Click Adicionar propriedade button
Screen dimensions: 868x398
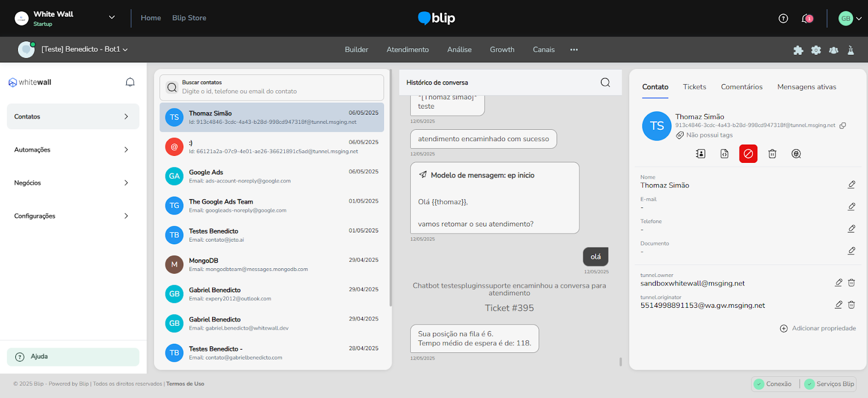tap(818, 328)
